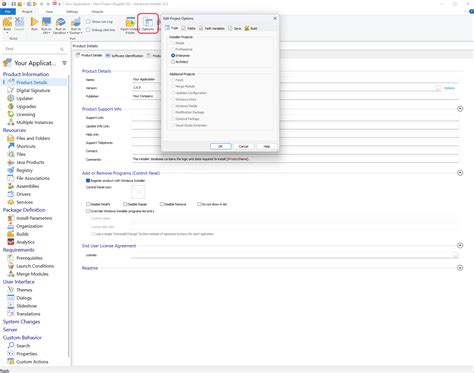Switch to the View ribbon tab
474x373 pixels.
(49, 12)
